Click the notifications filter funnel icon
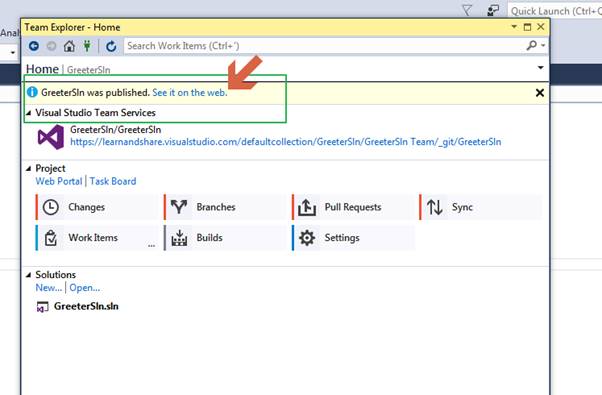 (467, 10)
